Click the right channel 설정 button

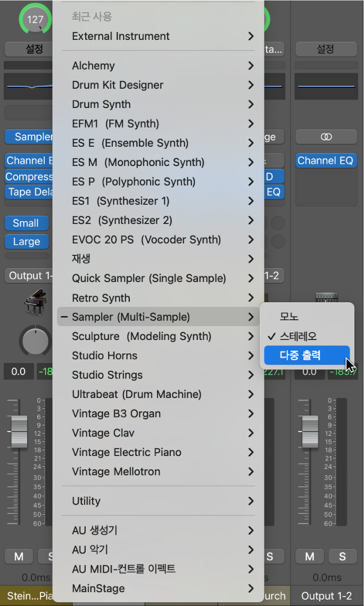point(326,49)
